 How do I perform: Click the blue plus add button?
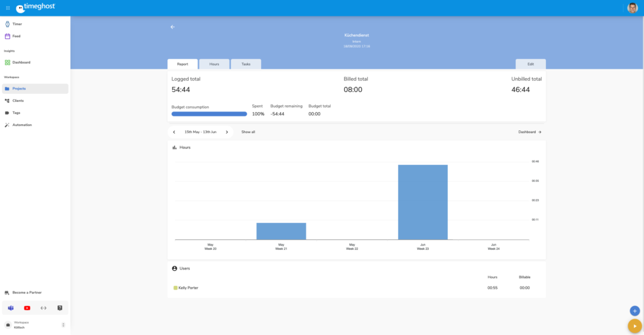click(635, 310)
